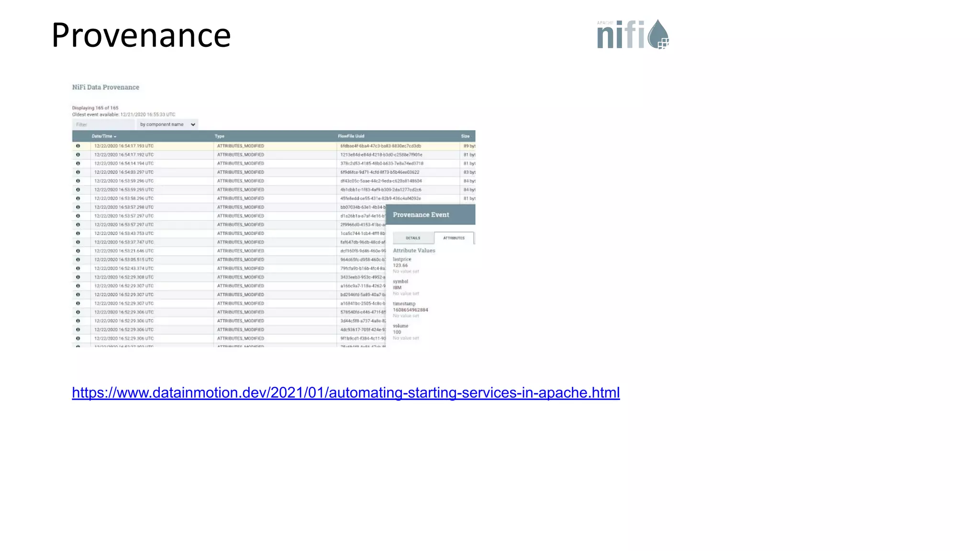Screen dimensions: 980x551
Task: Click the symbol value IBM
Action: [397, 287]
